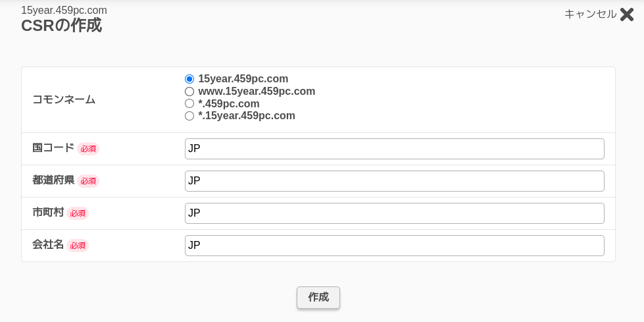Viewport: 644px width, 322px height.
Task: Select the 15year.459pc.com common name radio
Action: (189, 79)
